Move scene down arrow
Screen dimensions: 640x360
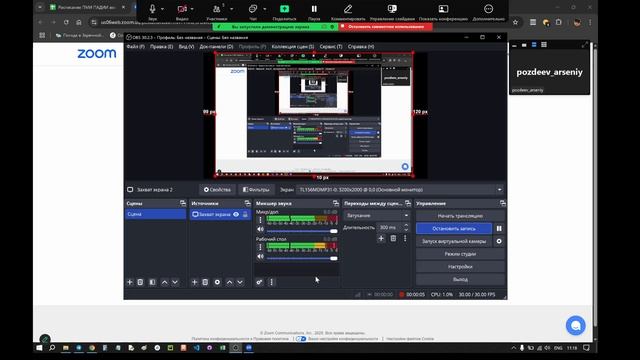click(175, 282)
